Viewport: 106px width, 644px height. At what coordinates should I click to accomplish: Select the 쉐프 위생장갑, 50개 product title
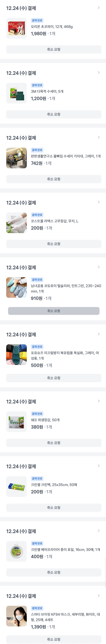pyautogui.click(x=45, y=420)
